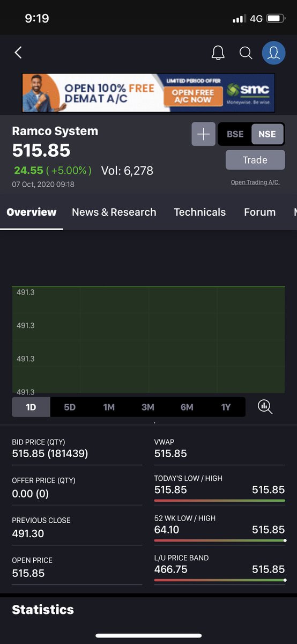Screen dimensions: 297x644
Task: Tap the change value 24.55 (+5.00%)
Action: point(53,171)
